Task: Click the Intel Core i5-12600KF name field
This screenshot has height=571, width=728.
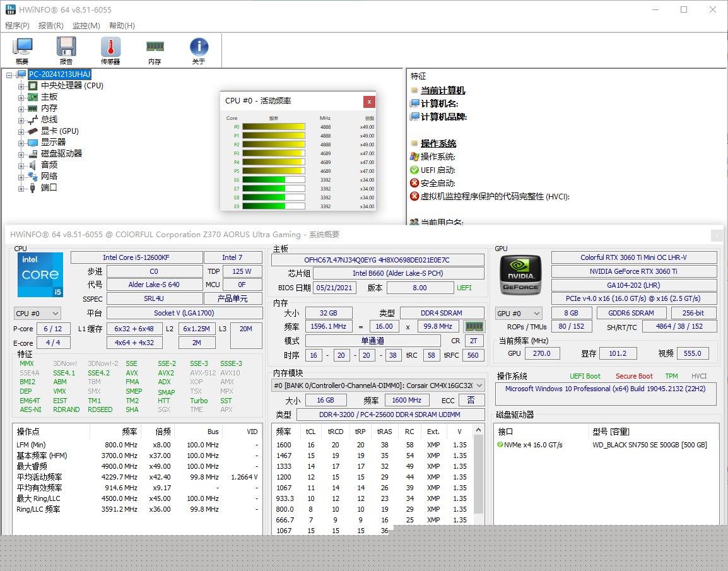Action: [136, 257]
